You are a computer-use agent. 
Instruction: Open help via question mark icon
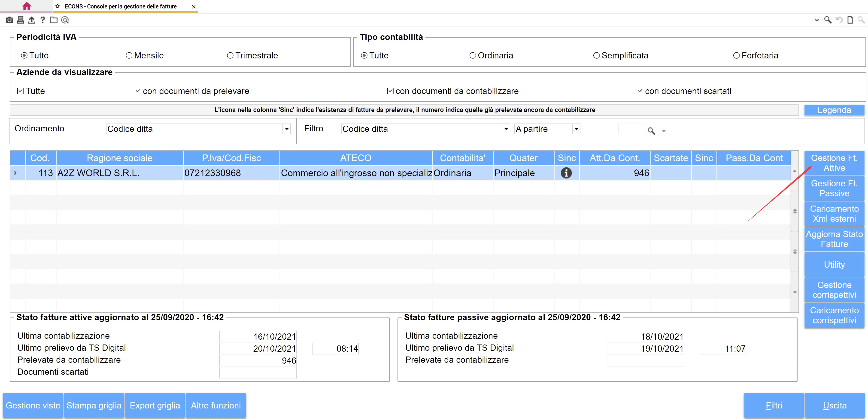click(42, 20)
